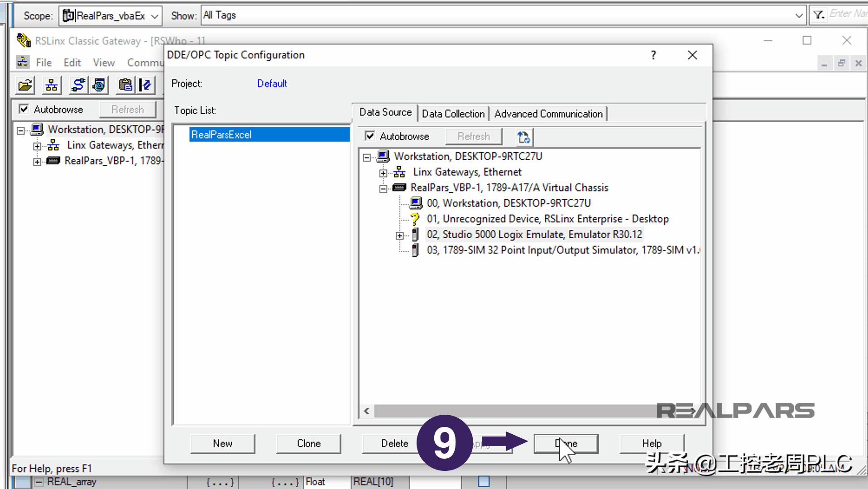Expand the 02 Studio 5000 Logix Emulate node
Screen dimensions: 868x489
click(x=399, y=235)
